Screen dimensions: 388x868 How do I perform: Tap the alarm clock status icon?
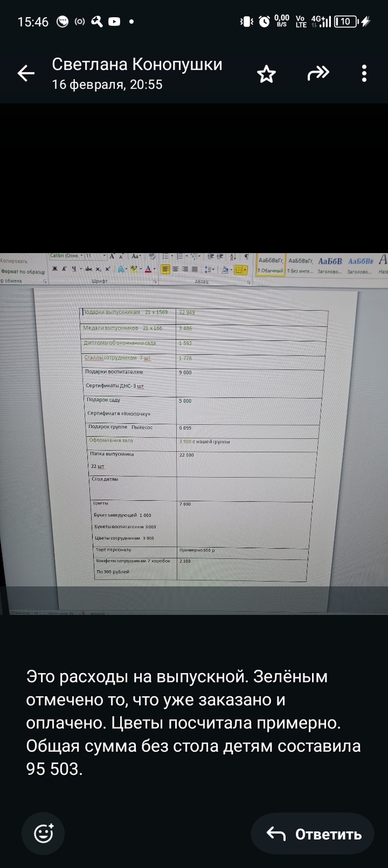click(x=264, y=22)
